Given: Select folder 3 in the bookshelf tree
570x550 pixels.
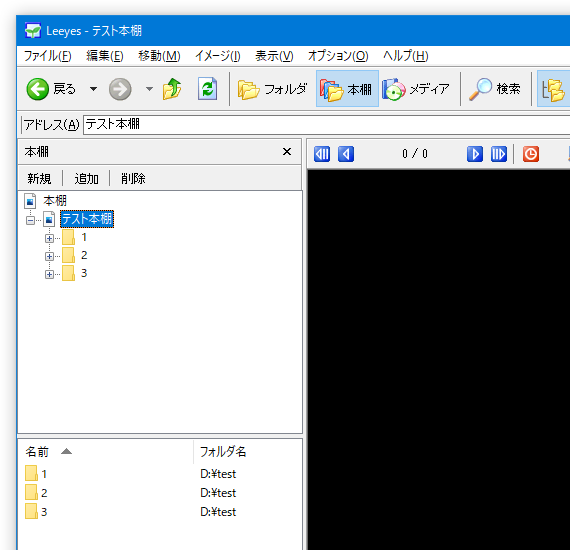Looking at the screenshot, I should pos(84,273).
